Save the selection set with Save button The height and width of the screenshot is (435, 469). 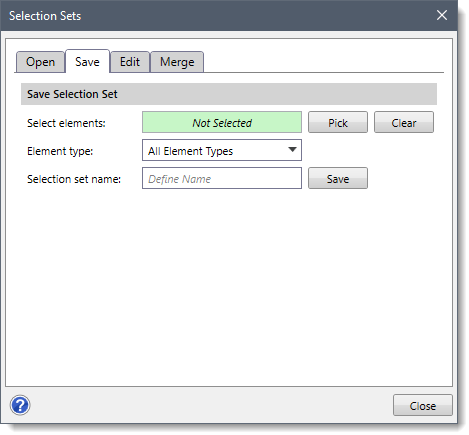click(338, 178)
